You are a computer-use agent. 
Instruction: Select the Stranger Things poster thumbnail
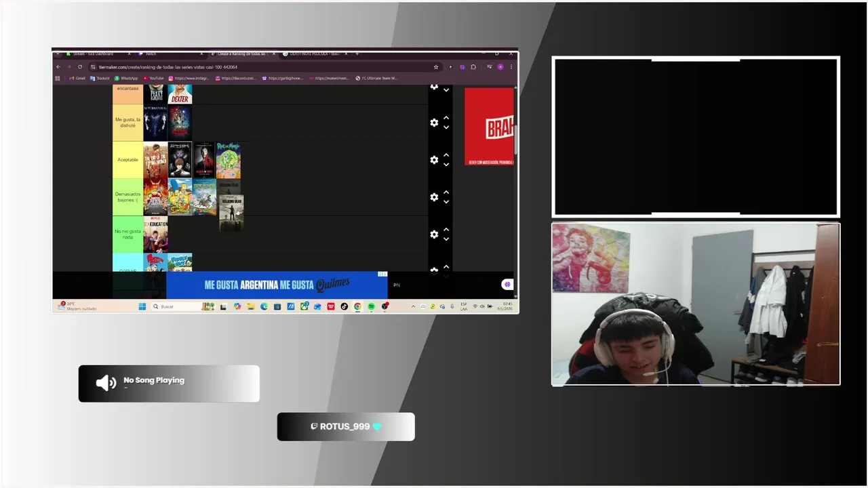[x=180, y=123]
